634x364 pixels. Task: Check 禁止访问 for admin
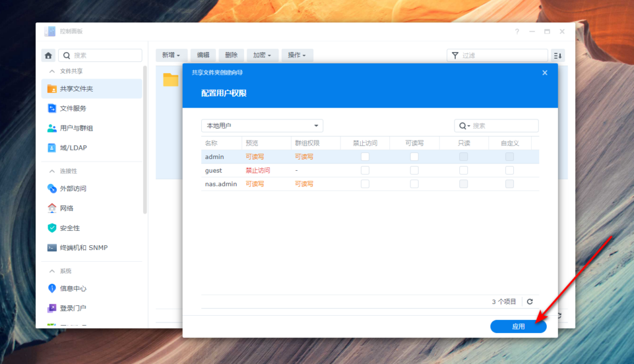[x=365, y=157]
